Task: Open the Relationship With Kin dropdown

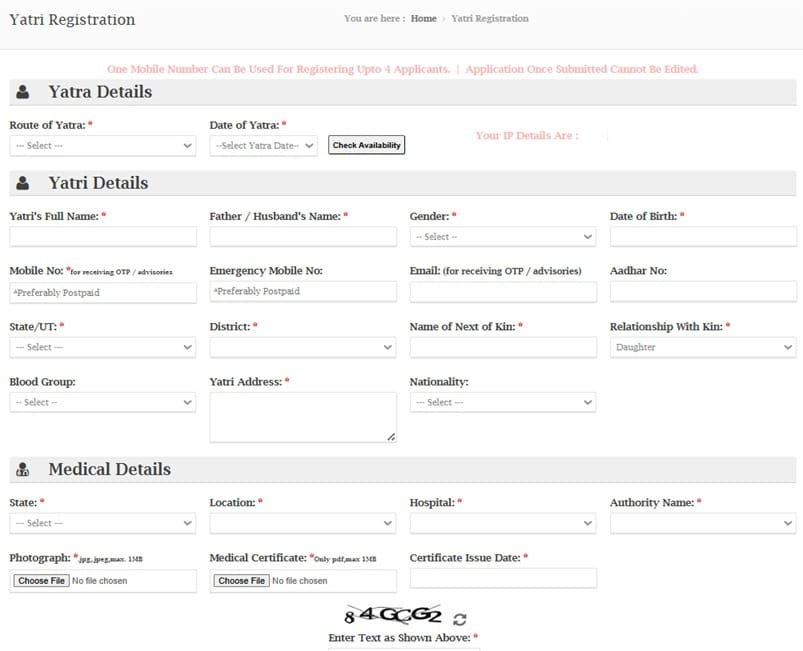Action: [702, 347]
